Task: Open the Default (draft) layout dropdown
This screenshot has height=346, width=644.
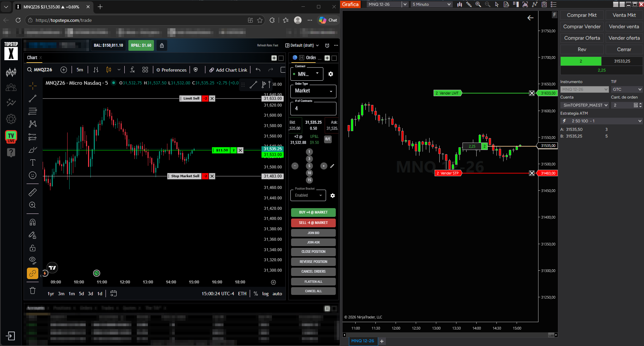Action: (x=302, y=45)
